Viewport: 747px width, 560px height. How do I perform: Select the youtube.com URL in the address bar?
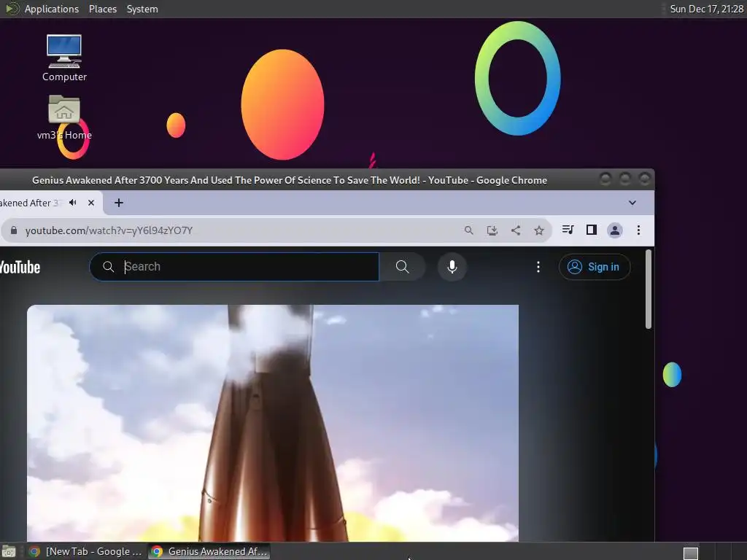[109, 230]
